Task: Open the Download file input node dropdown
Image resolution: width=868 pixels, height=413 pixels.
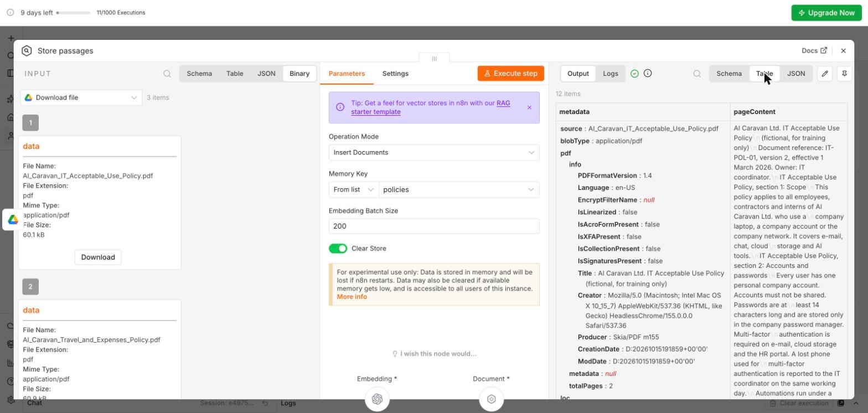Action: tap(81, 97)
